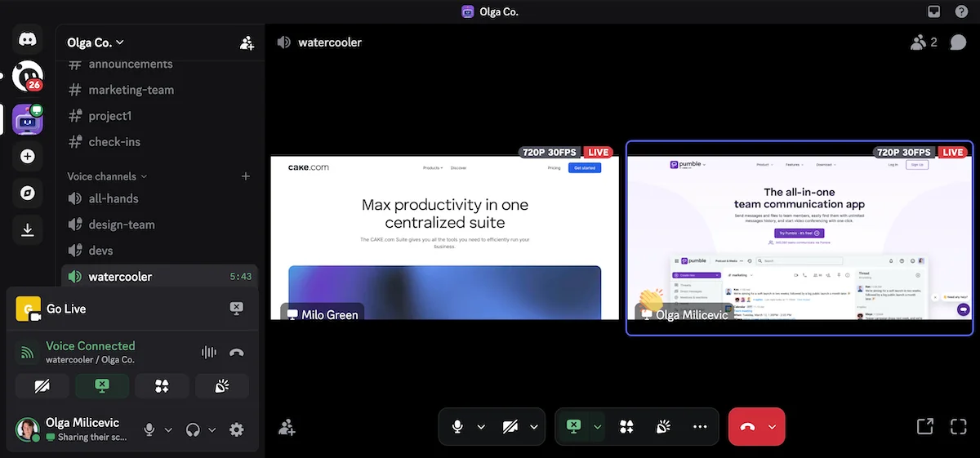Add a server with the plus icon
The image size is (980, 458).
point(28,156)
